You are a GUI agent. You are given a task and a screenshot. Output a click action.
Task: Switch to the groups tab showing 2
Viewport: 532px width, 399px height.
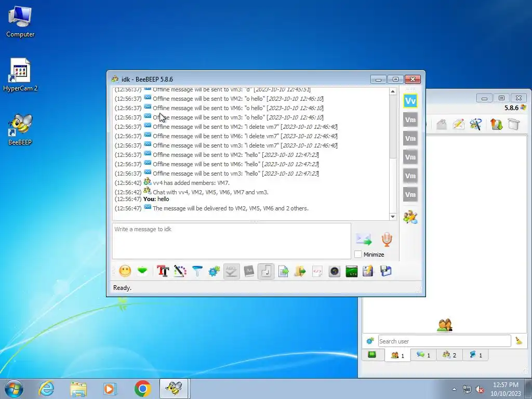[x=449, y=355]
